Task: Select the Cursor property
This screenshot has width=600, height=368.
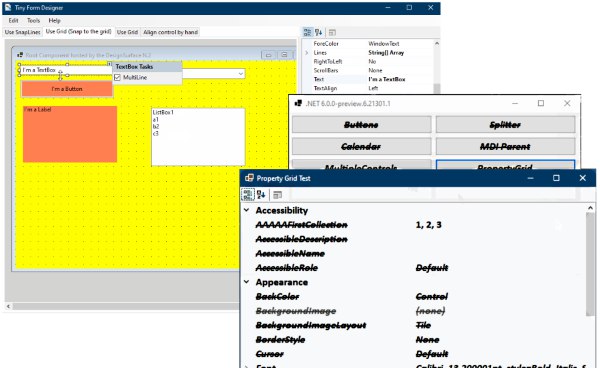Action: pyautogui.click(x=270, y=354)
